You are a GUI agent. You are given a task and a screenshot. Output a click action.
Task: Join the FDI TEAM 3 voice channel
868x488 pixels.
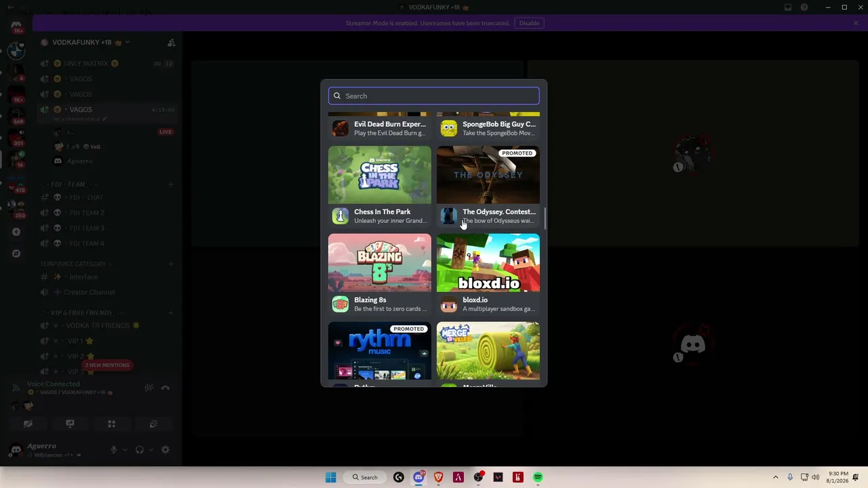point(108,228)
